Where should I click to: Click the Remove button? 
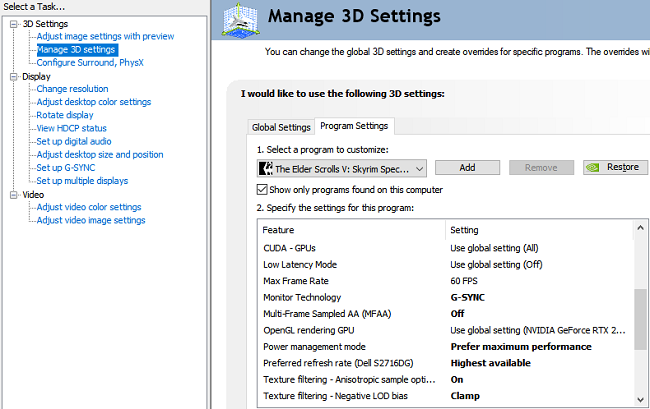coord(541,168)
